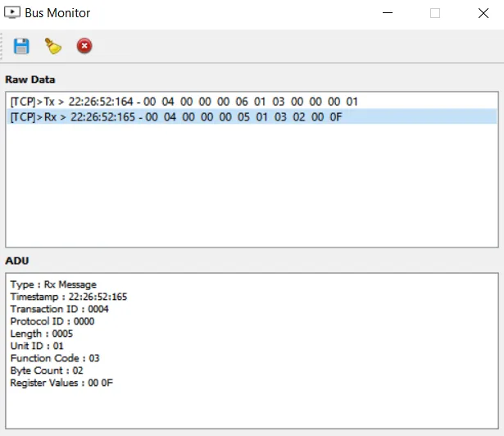
Task: Click the Length : 0005 line
Action: pos(41,334)
